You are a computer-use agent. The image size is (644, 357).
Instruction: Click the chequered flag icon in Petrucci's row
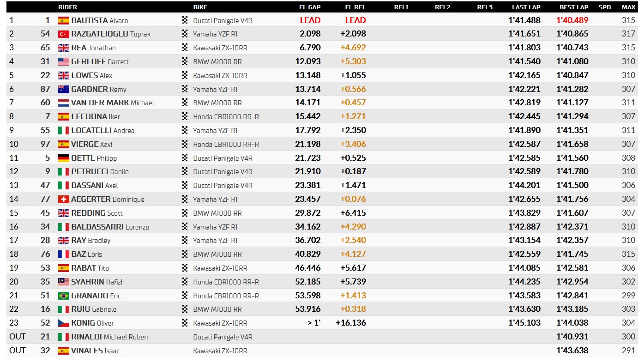tap(186, 171)
